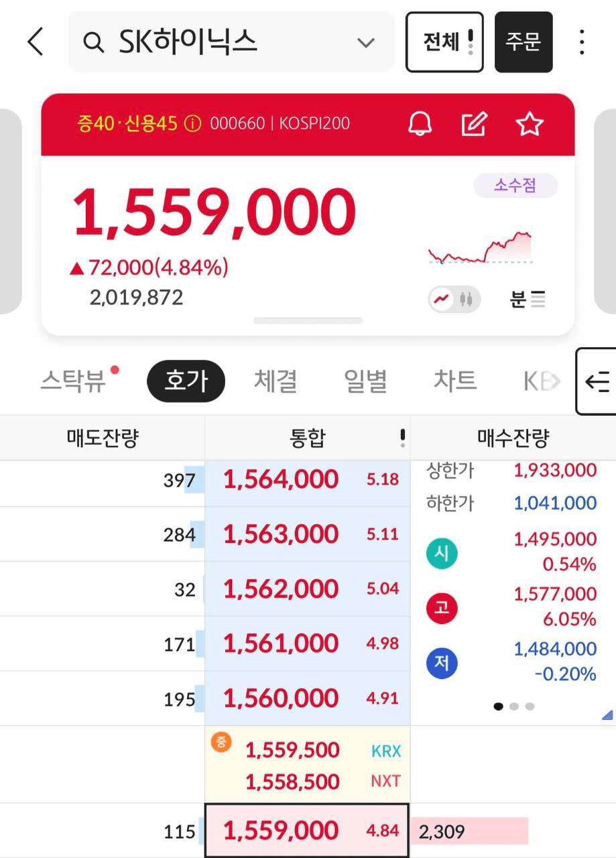Tap the 전체 market filter button
Viewport: 616px width, 858px height.
(x=444, y=42)
